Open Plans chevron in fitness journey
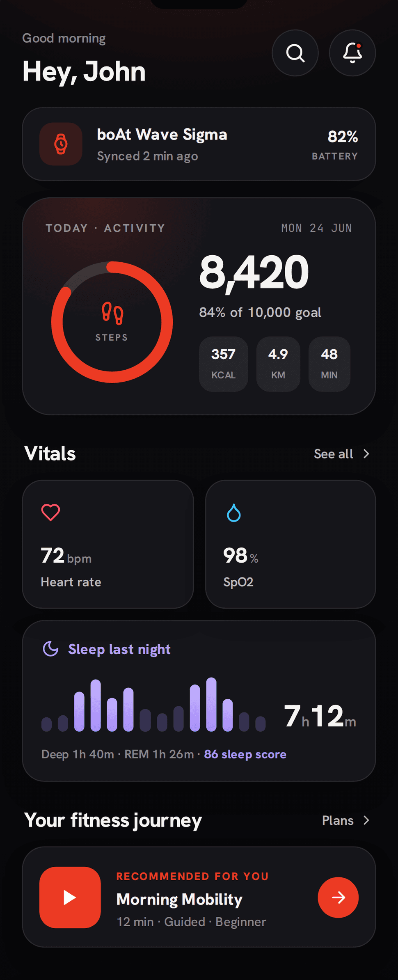 click(366, 820)
